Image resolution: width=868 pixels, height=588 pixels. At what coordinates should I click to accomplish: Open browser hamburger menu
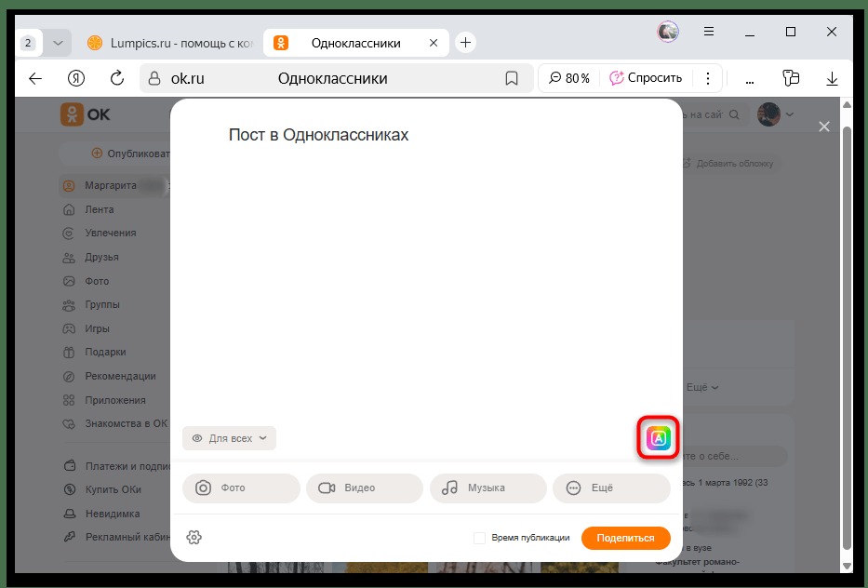(709, 32)
